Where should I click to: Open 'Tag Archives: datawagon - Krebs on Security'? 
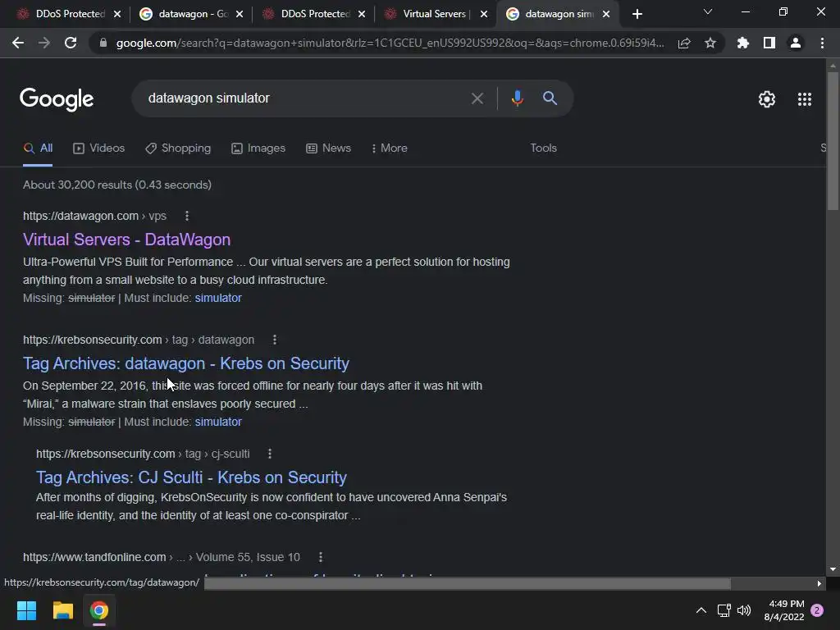coord(186,363)
